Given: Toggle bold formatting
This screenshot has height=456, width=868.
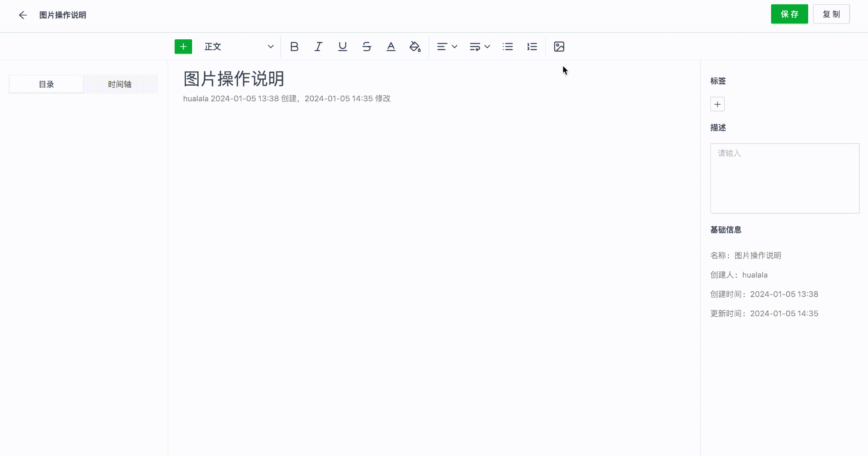Looking at the screenshot, I should (x=294, y=47).
